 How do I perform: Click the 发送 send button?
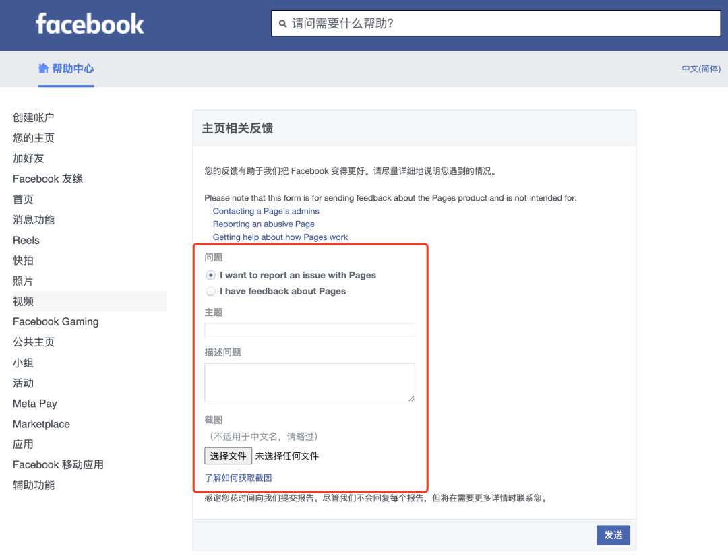point(613,535)
